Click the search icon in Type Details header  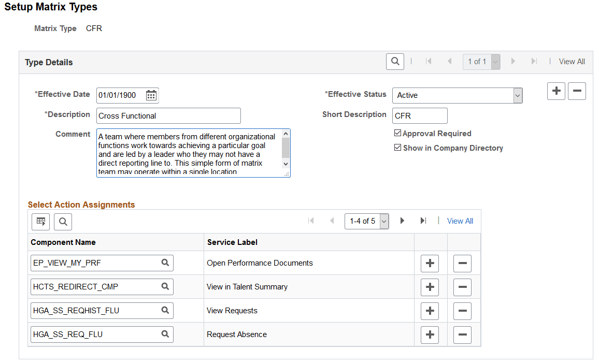click(x=395, y=61)
